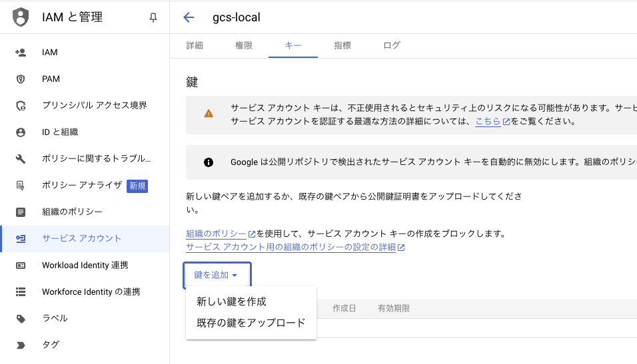This screenshot has width=637, height=364.
Task: Click the 鍵 section heading
Action: 192,83
